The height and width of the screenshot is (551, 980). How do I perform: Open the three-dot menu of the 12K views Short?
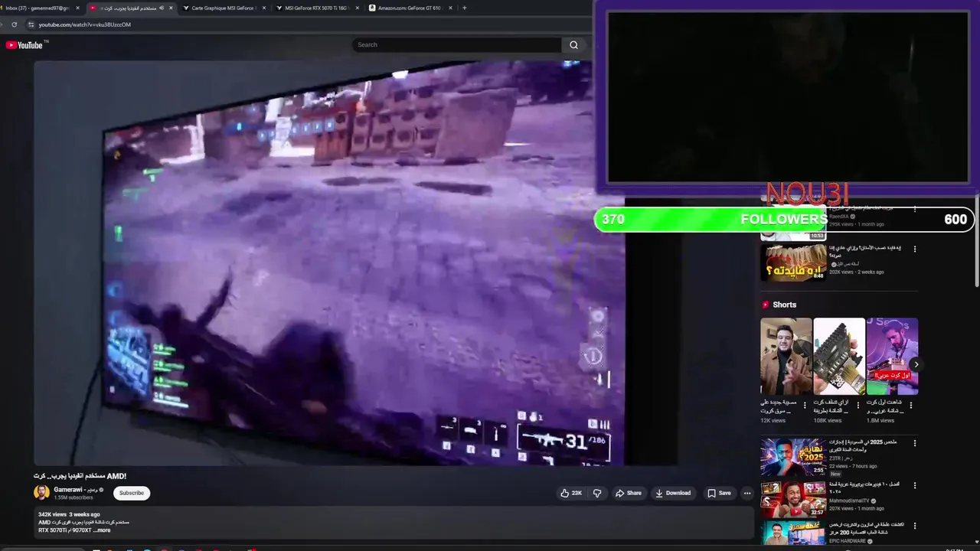805,406
